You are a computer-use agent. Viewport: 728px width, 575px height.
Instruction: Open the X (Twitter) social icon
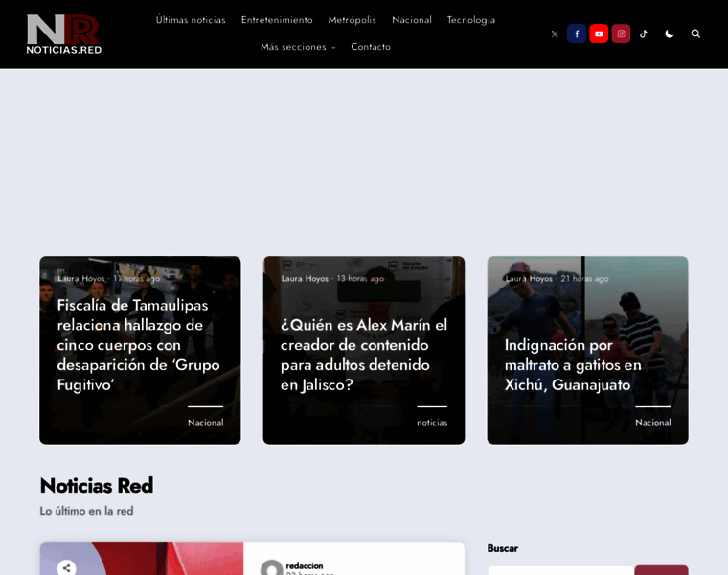click(x=555, y=34)
